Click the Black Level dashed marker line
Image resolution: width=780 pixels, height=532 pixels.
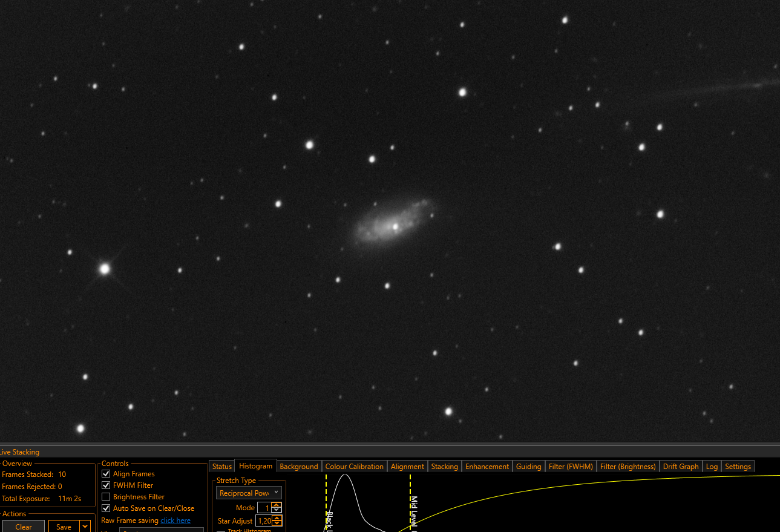pos(326,502)
